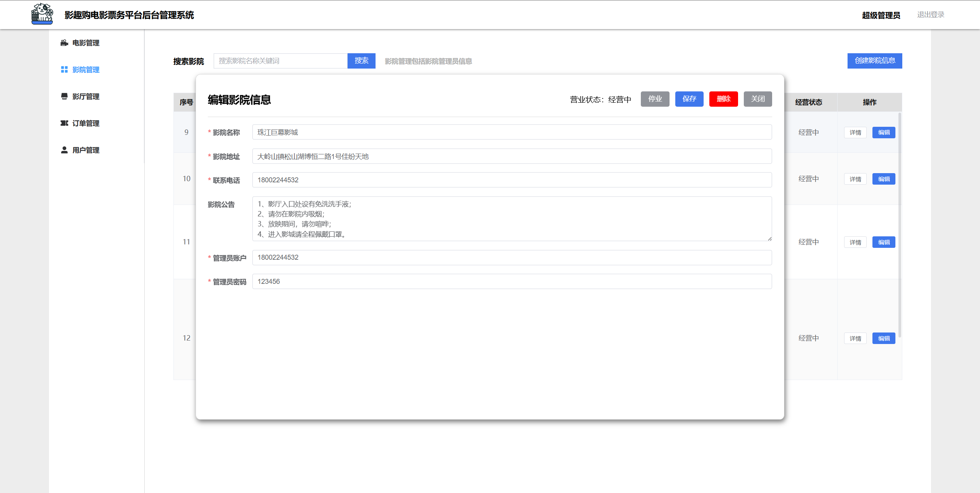Click the cinema name input 珠江巨幕影城
This screenshot has width=980, height=493.
pyautogui.click(x=512, y=132)
